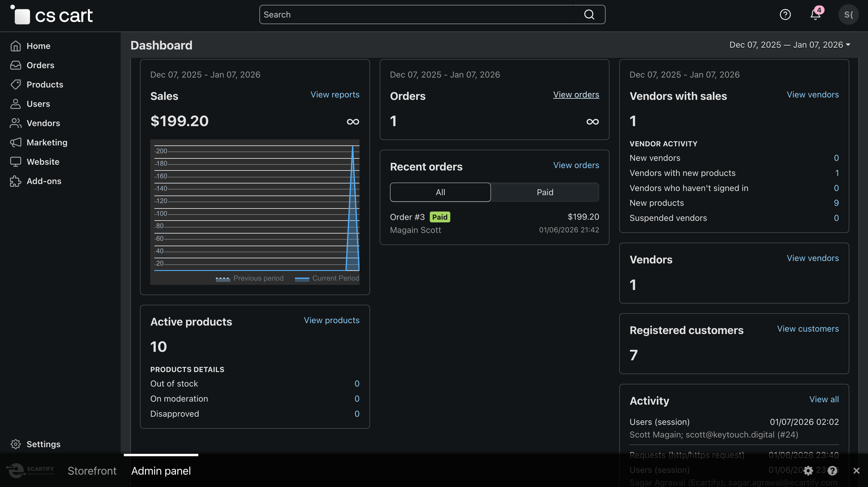Select the All filter in Recent orders
This screenshot has width=868, height=487.
click(440, 192)
